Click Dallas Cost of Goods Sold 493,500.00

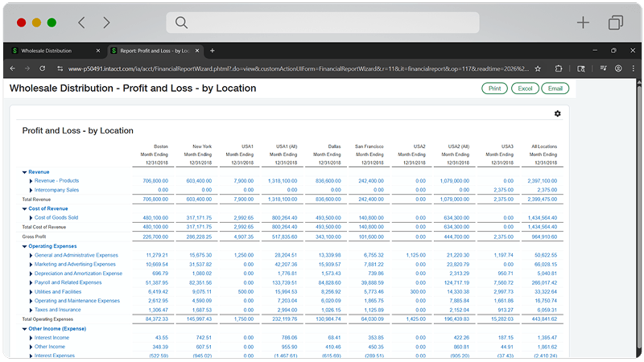pyautogui.click(x=328, y=217)
